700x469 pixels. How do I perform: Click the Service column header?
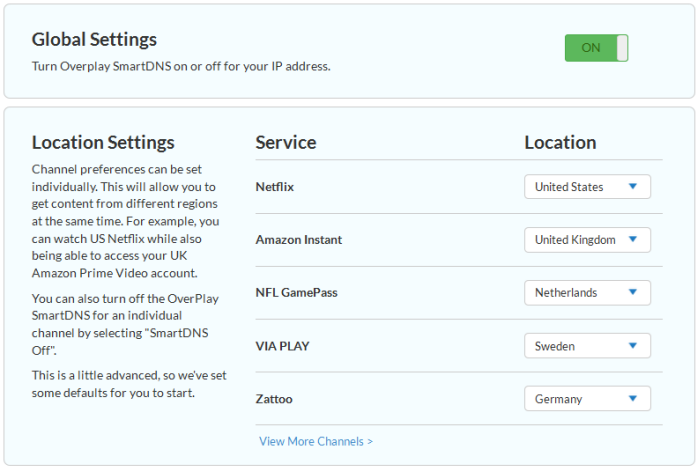click(286, 143)
